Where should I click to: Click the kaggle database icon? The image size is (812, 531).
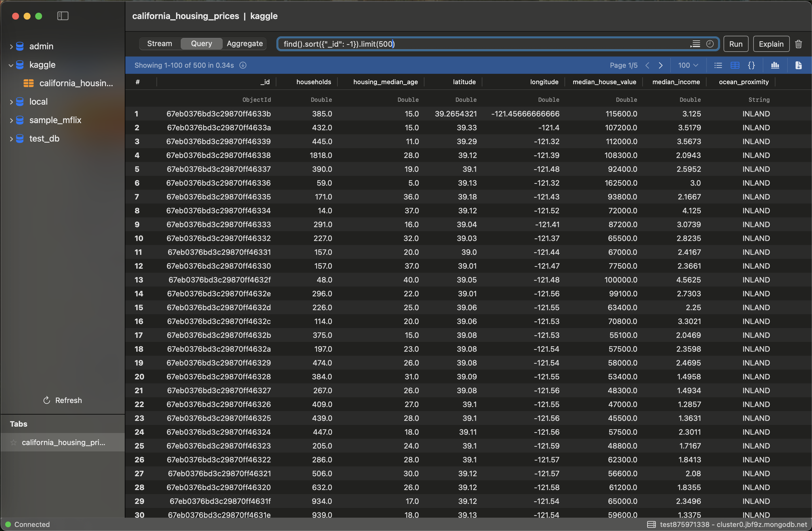(x=20, y=65)
